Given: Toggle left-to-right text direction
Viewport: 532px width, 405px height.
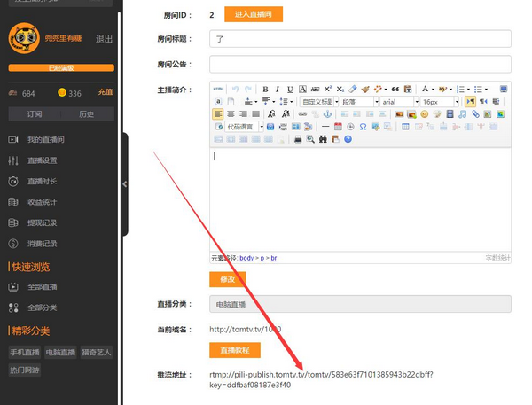Looking at the screenshot, I should tap(470, 101).
